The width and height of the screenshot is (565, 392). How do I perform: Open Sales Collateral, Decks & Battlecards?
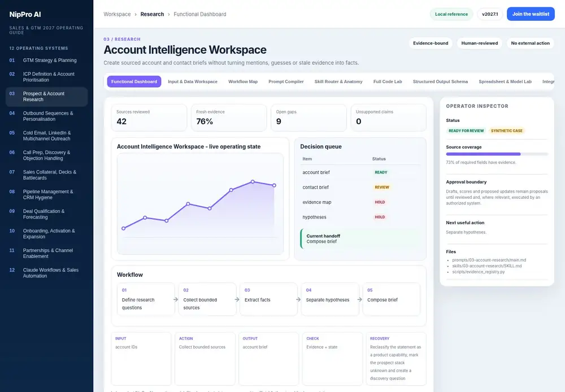tap(46, 175)
